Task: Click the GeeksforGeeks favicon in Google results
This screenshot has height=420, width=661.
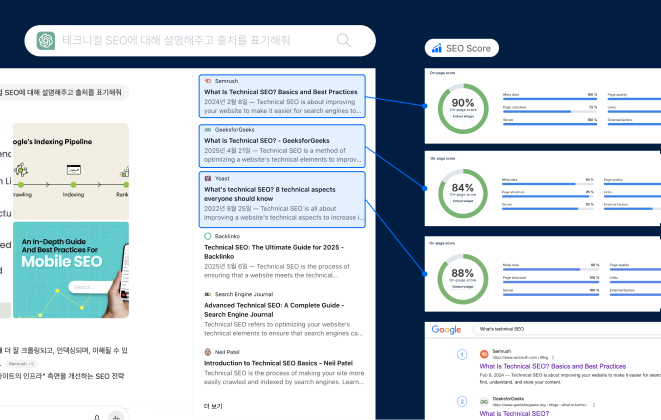Action: pos(484,401)
